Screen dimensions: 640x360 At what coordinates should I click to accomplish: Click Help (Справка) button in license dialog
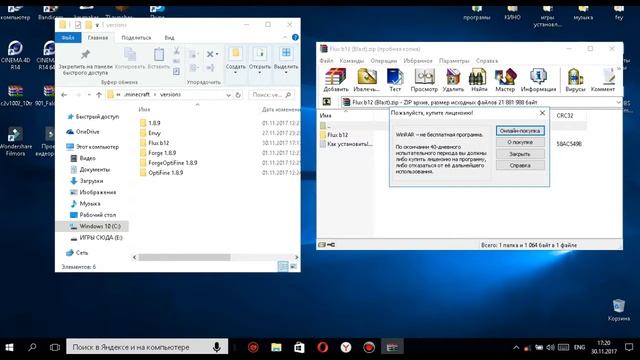[x=520, y=165]
